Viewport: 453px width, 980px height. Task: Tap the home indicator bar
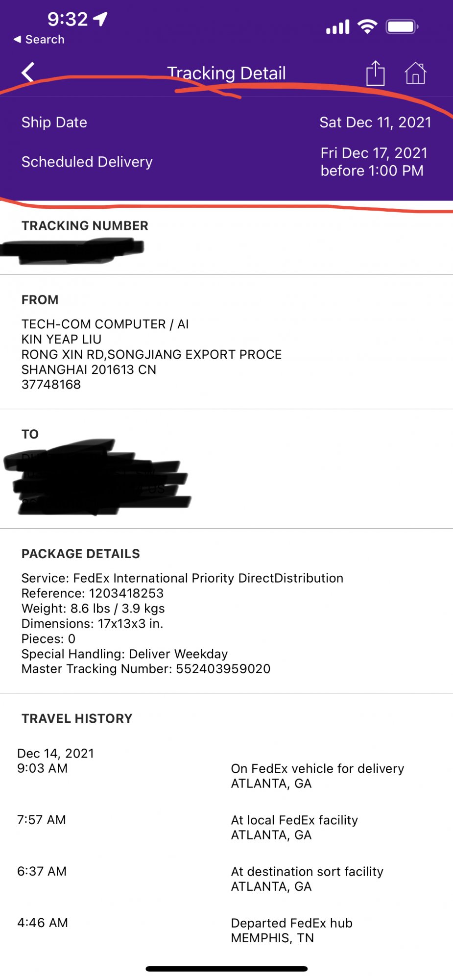226,969
